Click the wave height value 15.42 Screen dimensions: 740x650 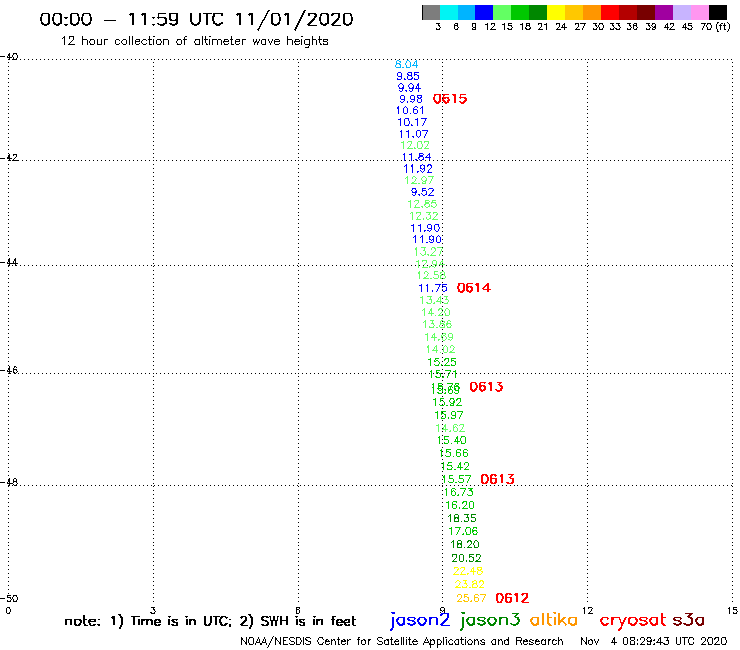point(455,466)
